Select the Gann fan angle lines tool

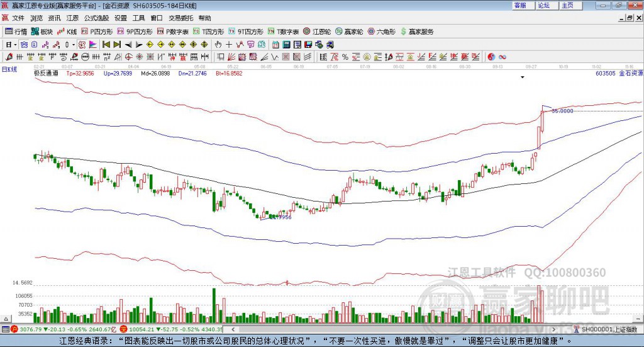[x=231, y=57]
